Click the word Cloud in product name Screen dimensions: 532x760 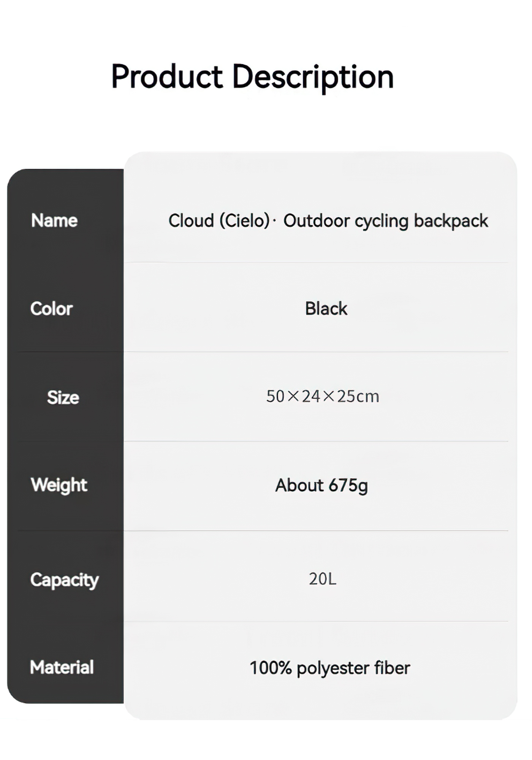[x=191, y=221]
